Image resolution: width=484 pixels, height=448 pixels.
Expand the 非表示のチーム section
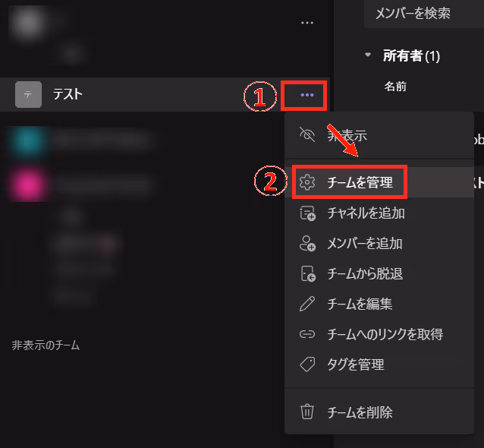tap(46, 345)
